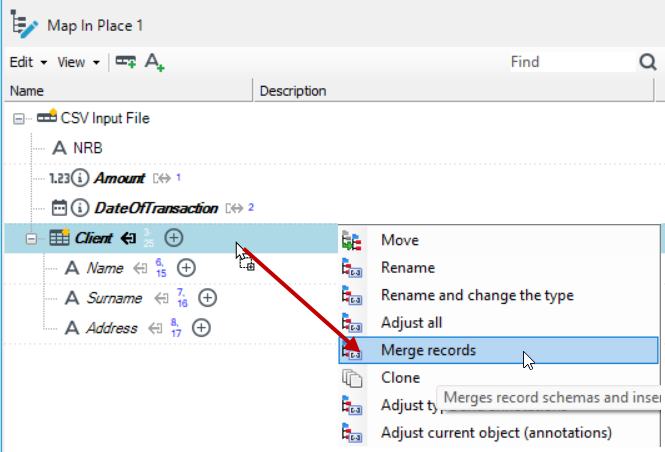Screen dimensions: 665x452
Task: Focus the Find search field
Action: tap(573, 62)
